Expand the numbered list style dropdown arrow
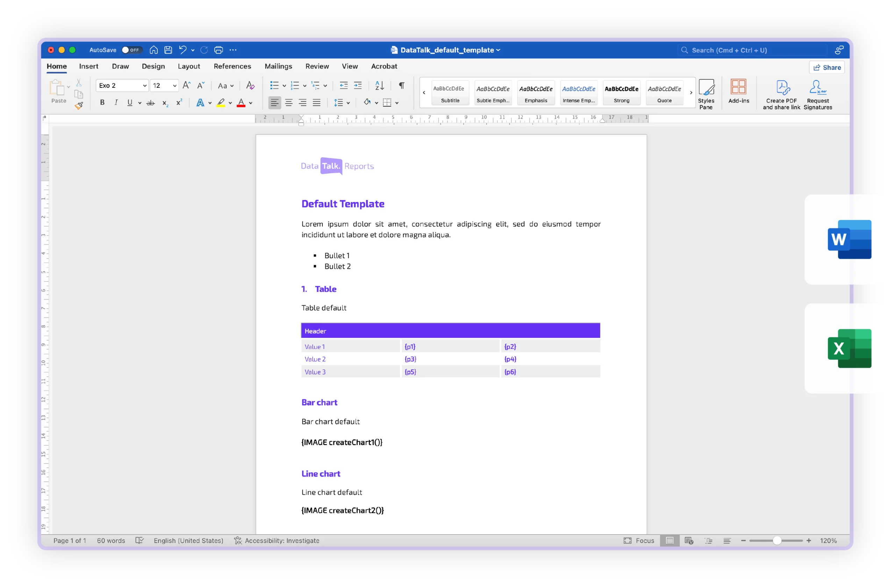Image resolution: width=895 pixels, height=588 pixels. pyautogui.click(x=305, y=86)
